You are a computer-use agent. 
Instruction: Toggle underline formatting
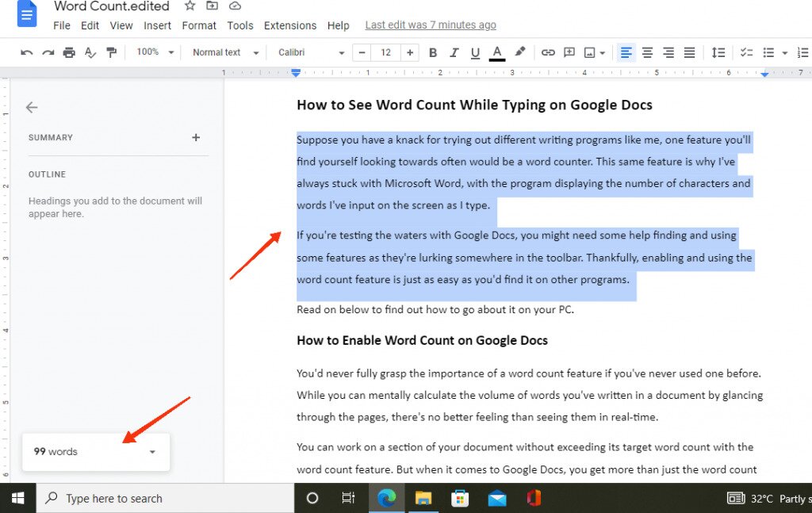[x=474, y=52]
